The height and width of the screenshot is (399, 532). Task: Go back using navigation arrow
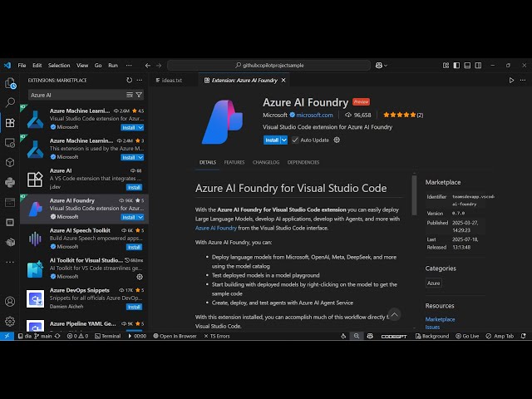click(148, 65)
